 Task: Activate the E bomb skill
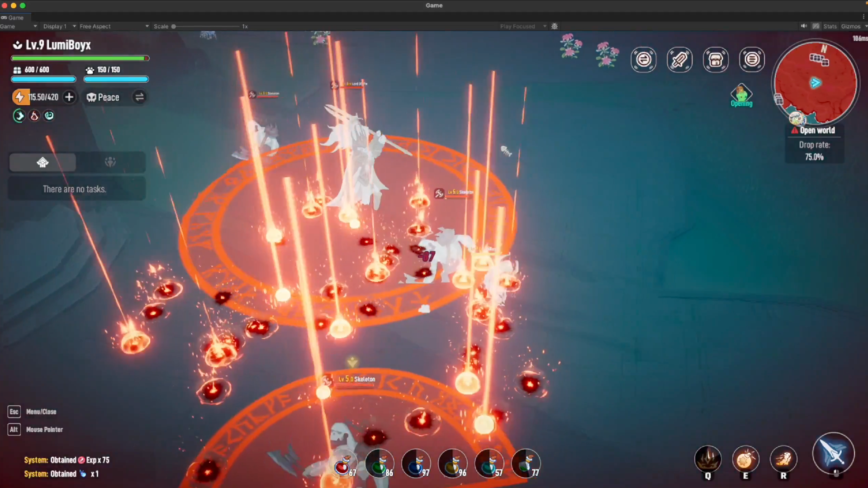pos(745,460)
